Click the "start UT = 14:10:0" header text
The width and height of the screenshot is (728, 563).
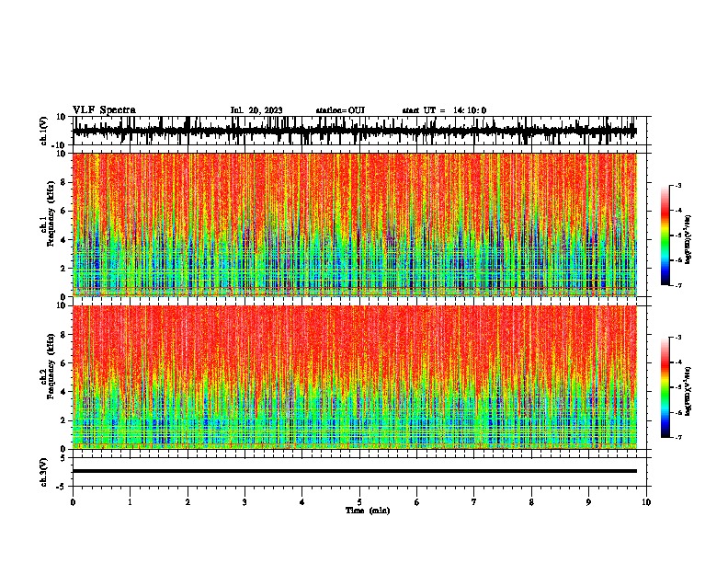(444, 110)
